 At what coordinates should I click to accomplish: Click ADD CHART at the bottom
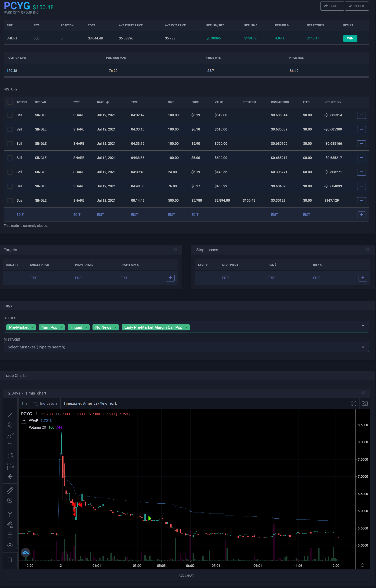click(x=186, y=575)
